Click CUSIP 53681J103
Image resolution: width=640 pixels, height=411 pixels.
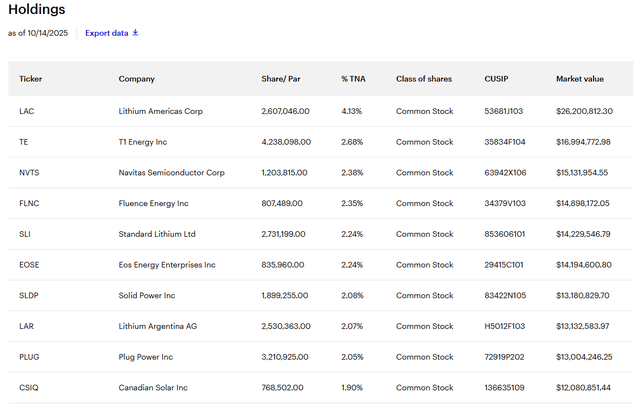(504, 111)
